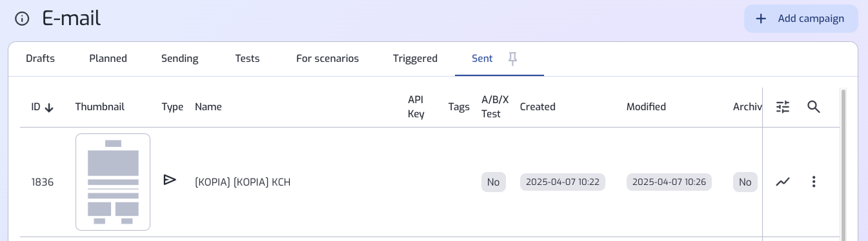Image resolution: width=868 pixels, height=241 pixels.
Task: Select the Sent tab
Action: coord(482,59)
